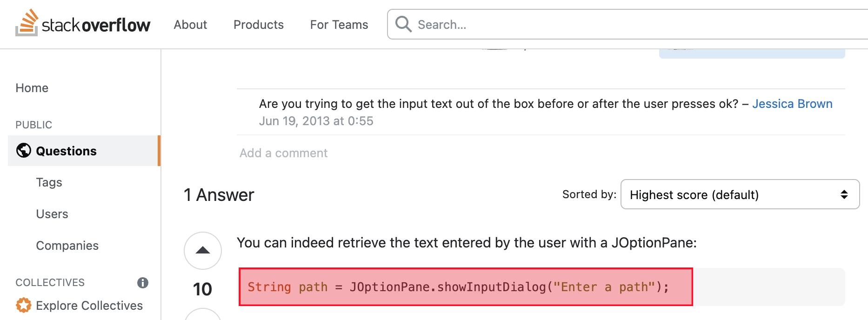This screenshot has height=320, width=868.
Task: Click Add a comment
Action: [x=284, y=153]
